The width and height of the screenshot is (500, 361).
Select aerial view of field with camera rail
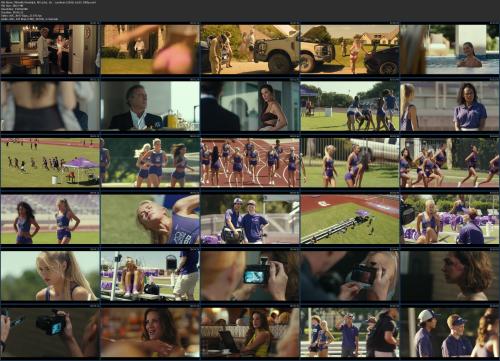click(350, 219)
